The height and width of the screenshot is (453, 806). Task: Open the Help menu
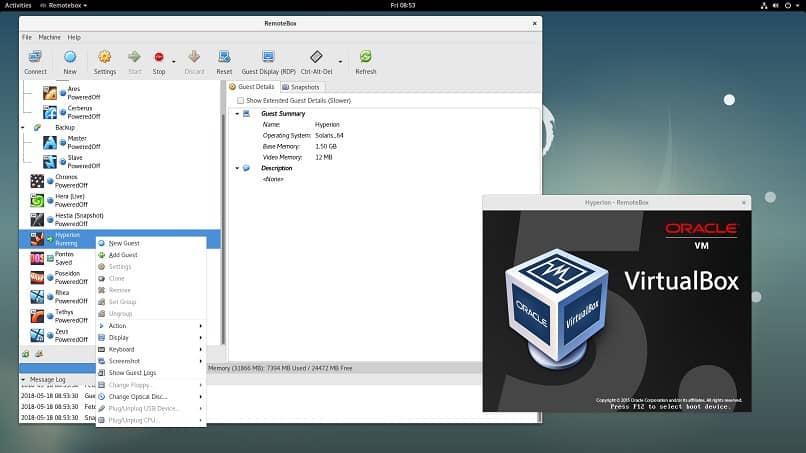[x=74, y=38]
